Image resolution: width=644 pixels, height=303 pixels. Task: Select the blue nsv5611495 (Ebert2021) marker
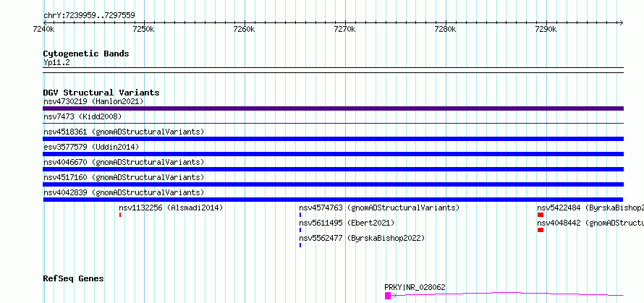pos(300,230)
